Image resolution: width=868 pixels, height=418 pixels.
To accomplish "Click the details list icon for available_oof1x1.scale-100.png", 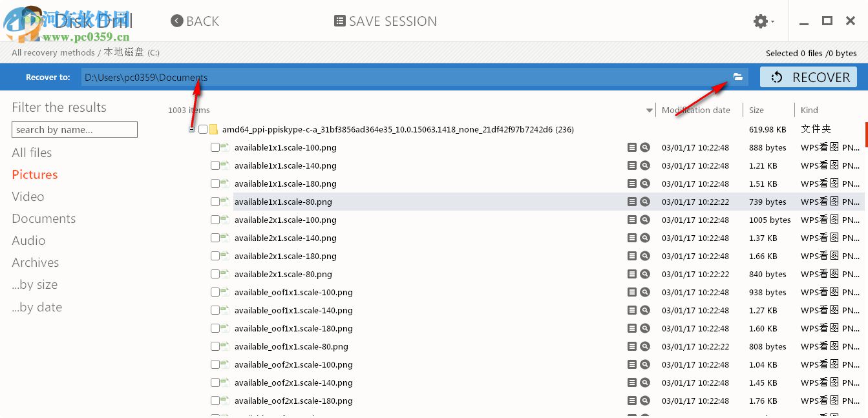I will point(632,292).
